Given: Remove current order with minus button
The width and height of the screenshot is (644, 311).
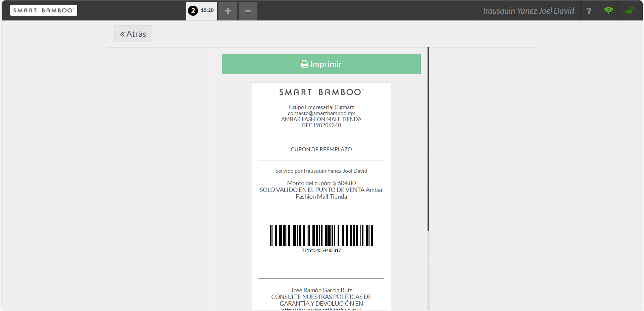Looking at the screenshot, I should coord(248,11).
